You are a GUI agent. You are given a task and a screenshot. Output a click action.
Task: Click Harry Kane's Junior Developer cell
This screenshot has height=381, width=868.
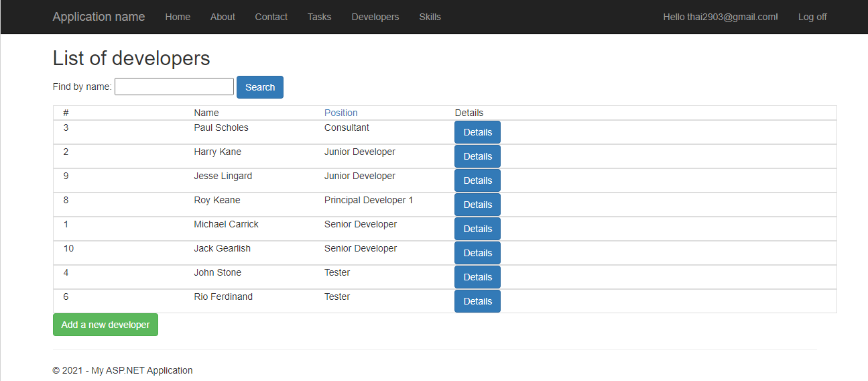coord(360,152)
